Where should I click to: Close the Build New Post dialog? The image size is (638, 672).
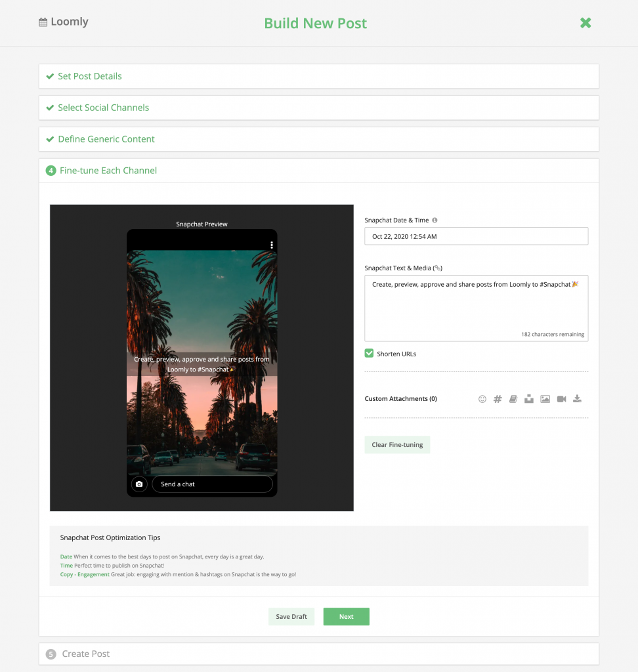pos(585,23)
